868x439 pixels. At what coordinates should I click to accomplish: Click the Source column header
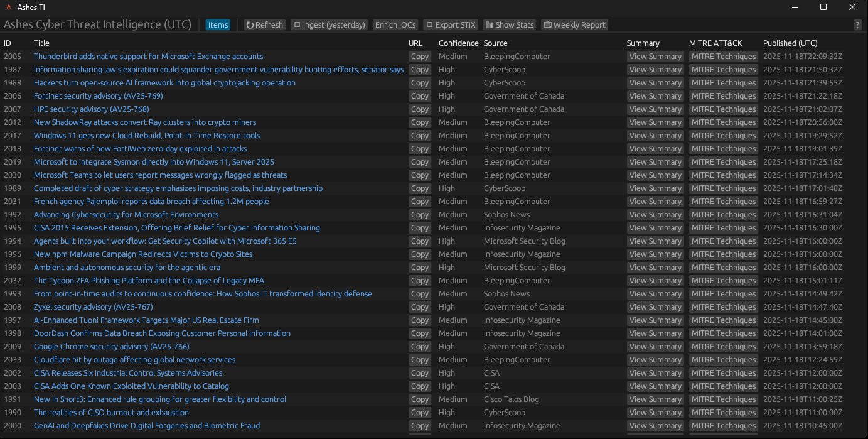tap(495, 43)
